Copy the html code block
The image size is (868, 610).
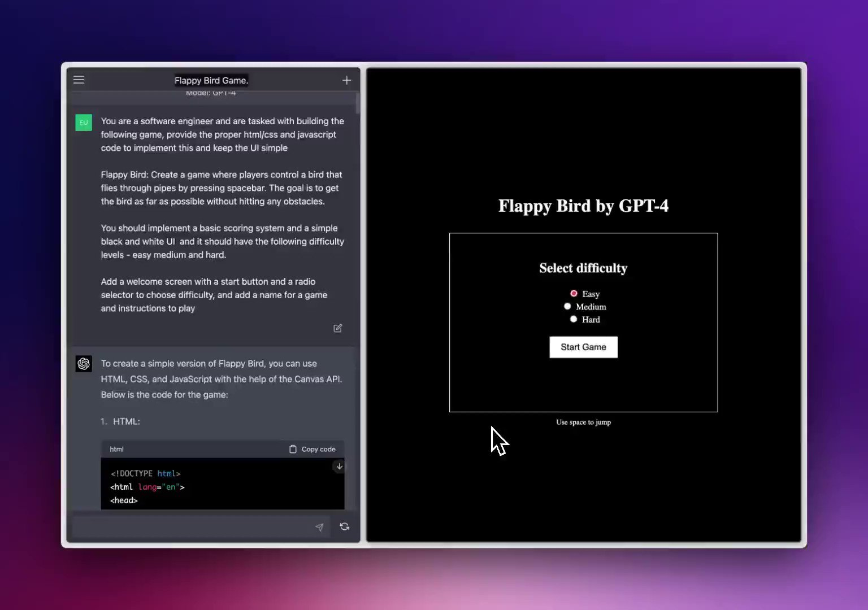(313, 449)
